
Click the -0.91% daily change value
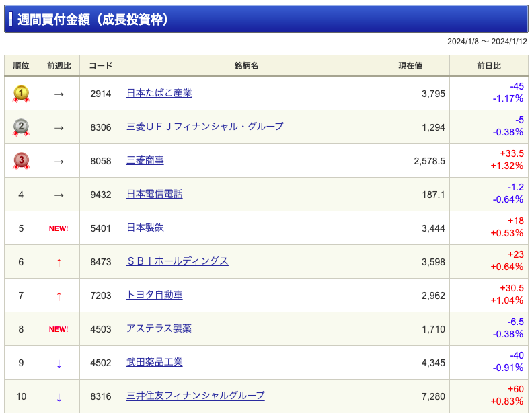[x=508, y=368]
